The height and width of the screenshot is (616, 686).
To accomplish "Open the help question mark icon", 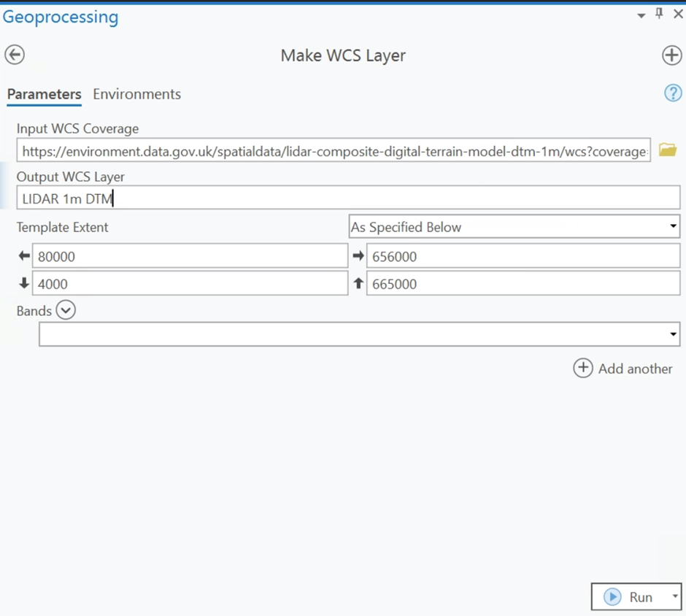I will tap(672, 93).
